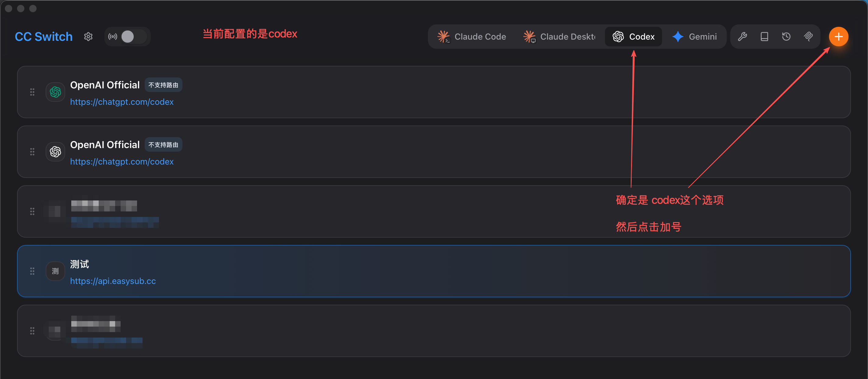
Task: Open the wrench tools icon
Action: 742,37
